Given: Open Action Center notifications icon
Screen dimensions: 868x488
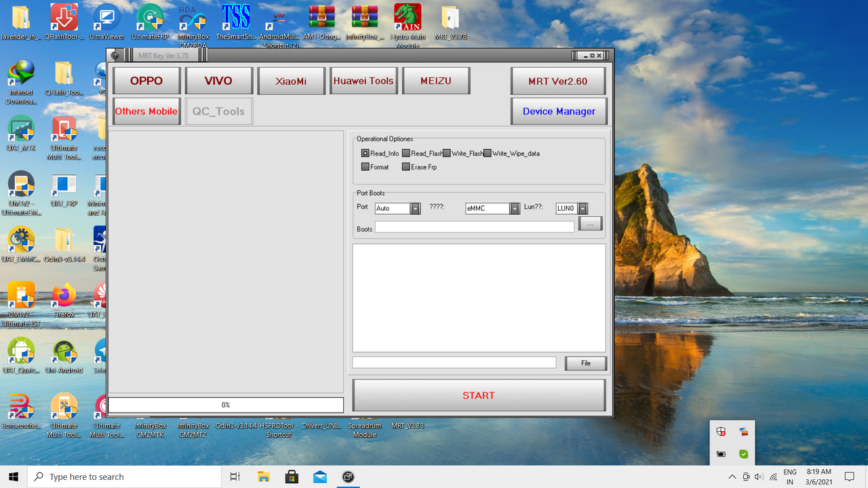Looking at the screenshot, I should point(849,476).
